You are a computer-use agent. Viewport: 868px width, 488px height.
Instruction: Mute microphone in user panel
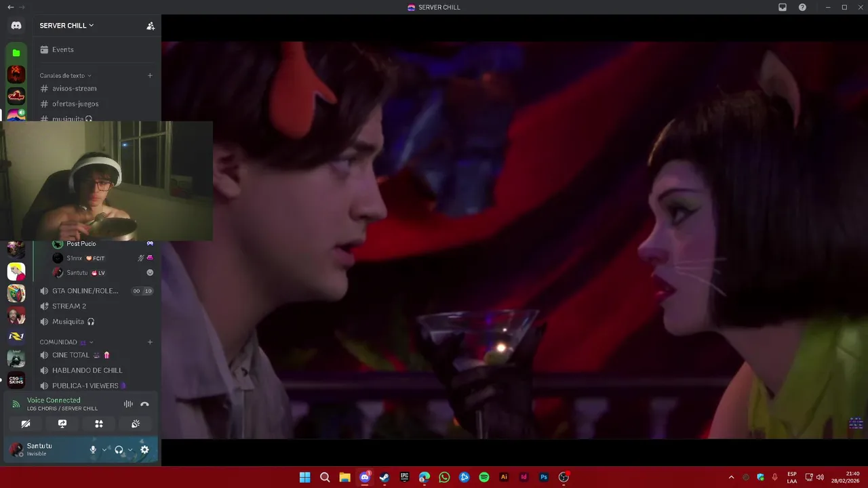point(93,449)
